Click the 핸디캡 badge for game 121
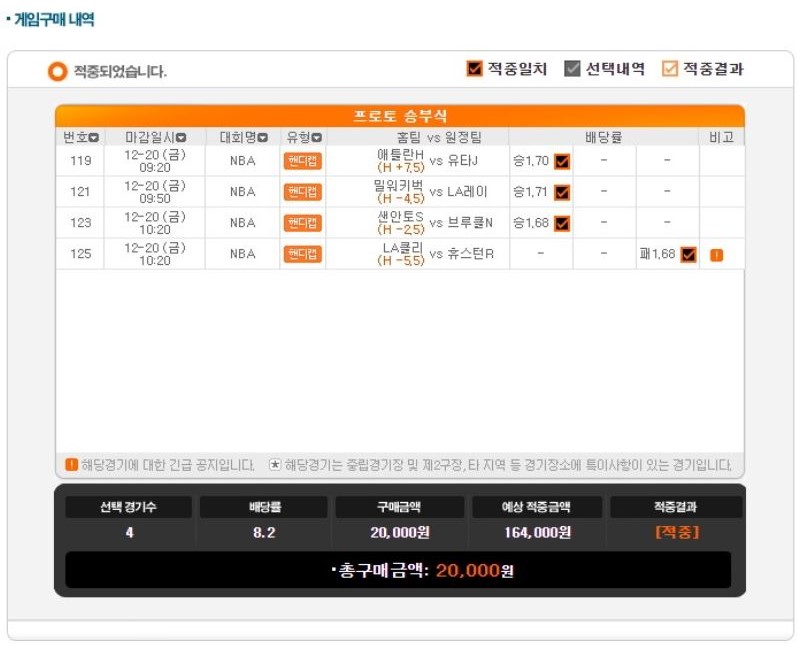The image size is (797, 646). [x=302, y=192]
